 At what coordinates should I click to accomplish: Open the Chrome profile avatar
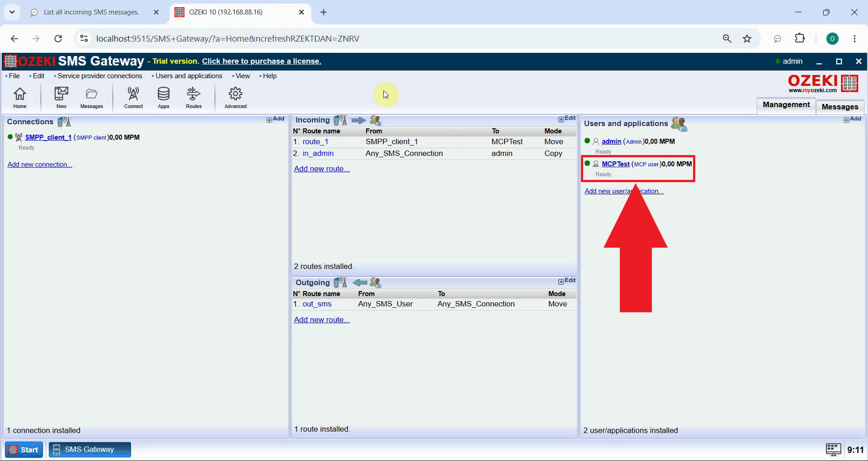(832, 39)
